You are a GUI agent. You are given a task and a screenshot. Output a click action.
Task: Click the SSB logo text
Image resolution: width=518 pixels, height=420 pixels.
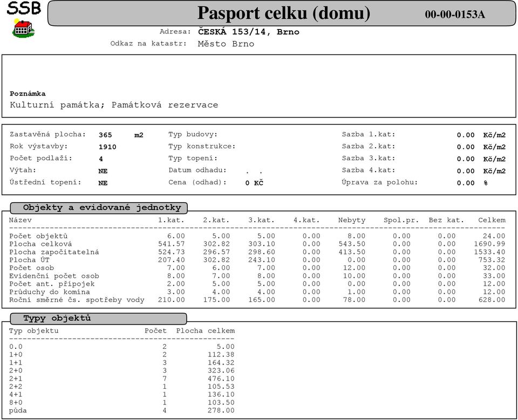coord(24,8)
